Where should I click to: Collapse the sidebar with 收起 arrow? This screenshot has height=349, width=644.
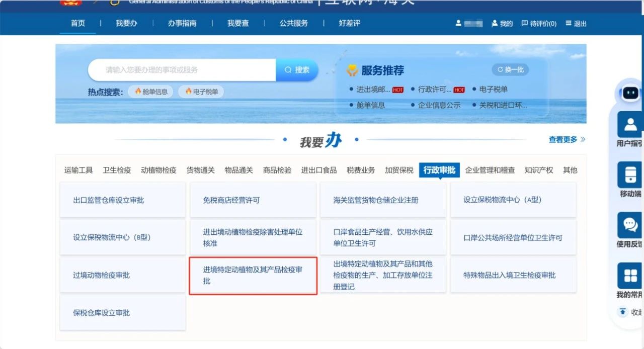623,312
